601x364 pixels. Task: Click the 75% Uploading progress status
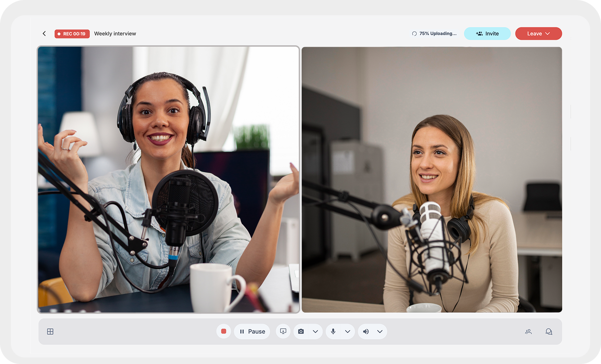(434, 34)
